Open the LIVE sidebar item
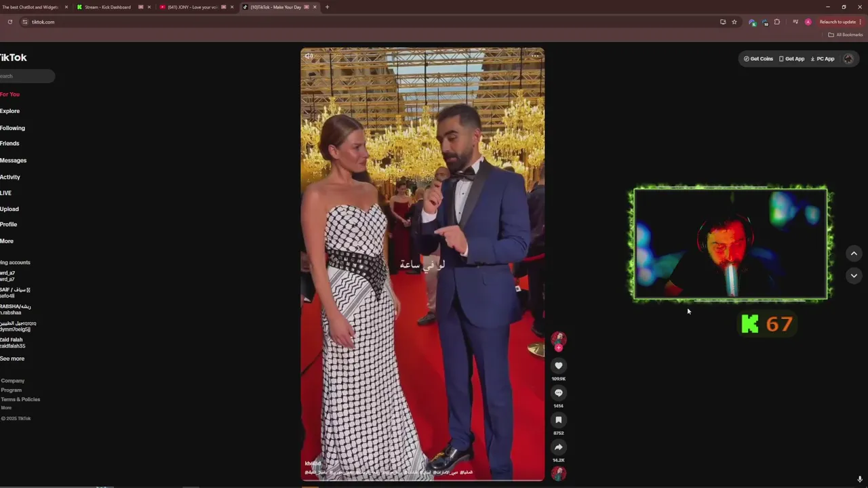Image resolution: width=868 pixels, height=488 pixels. tap(5, 193)
